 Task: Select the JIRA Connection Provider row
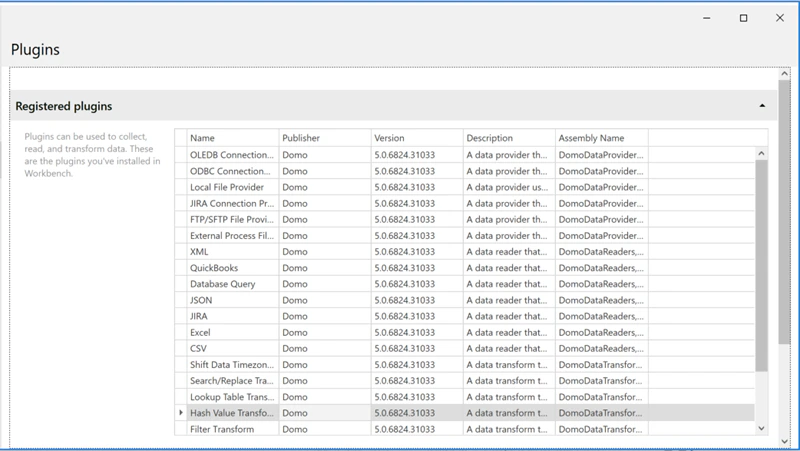(x=464, y=203)
